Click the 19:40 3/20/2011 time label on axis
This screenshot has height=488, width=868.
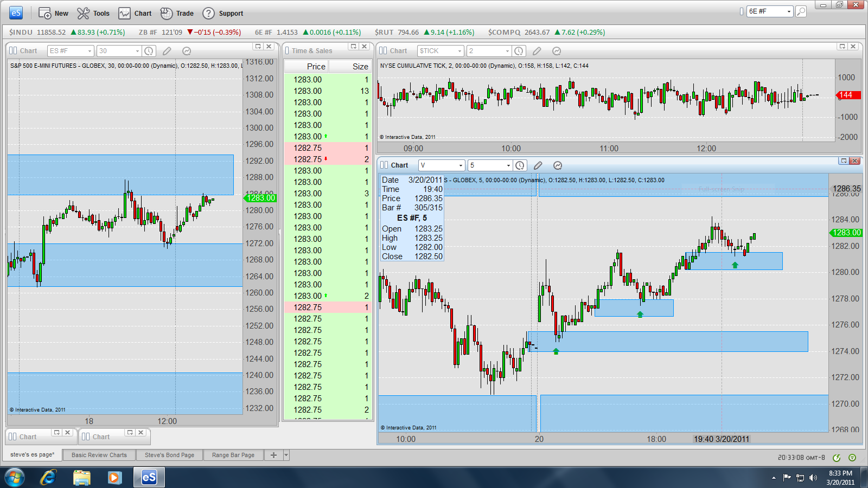pos(722,439)
